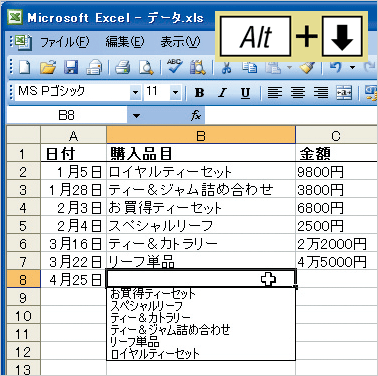Screen dimensions: 378x376
Task: Open the 編集(E) menu
Action: click(125, 42)
